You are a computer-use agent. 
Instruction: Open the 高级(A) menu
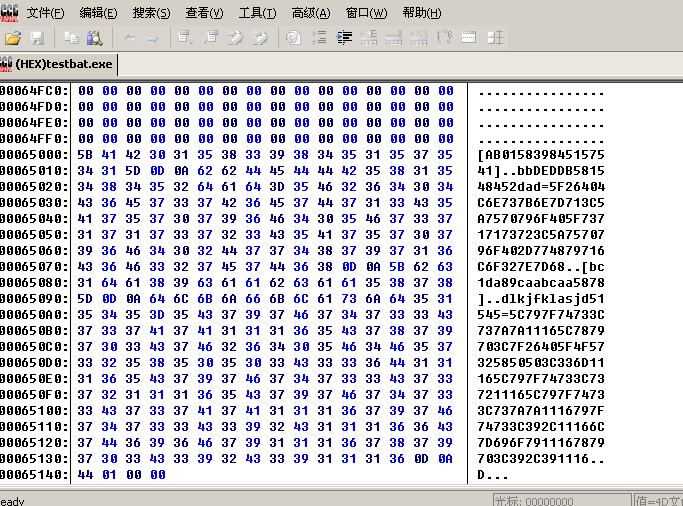(310, 13)
